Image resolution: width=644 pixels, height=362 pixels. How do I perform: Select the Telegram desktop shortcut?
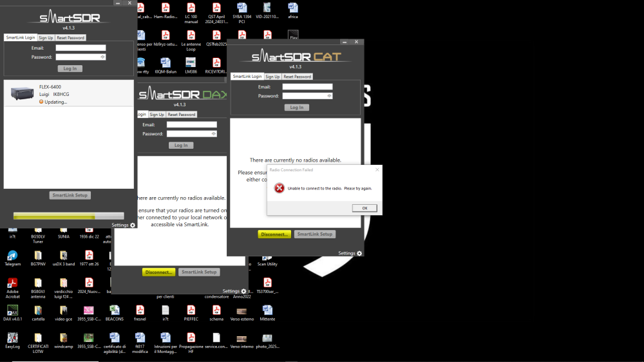(12, 258)
